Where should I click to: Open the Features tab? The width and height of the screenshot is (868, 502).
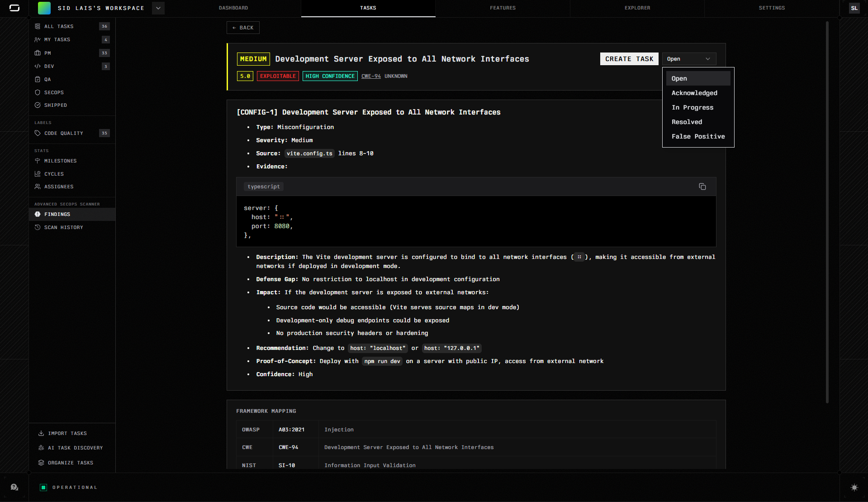click(503, 8)
